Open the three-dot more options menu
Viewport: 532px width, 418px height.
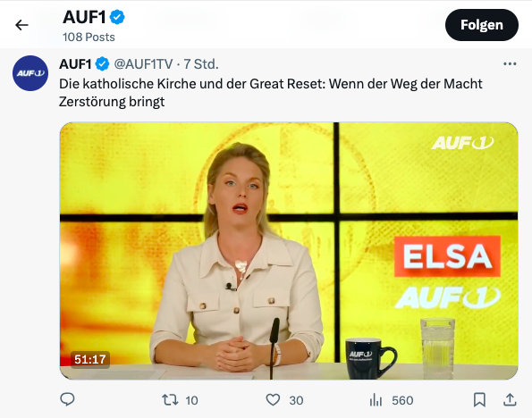[x=510, y=63]
